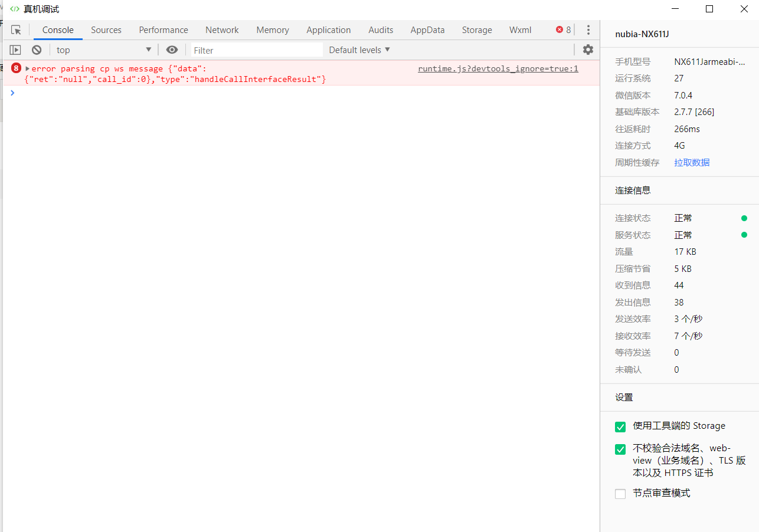
Task: Uncheck 不校验合法域名 checkbox
Action: [x=620, y=449]
